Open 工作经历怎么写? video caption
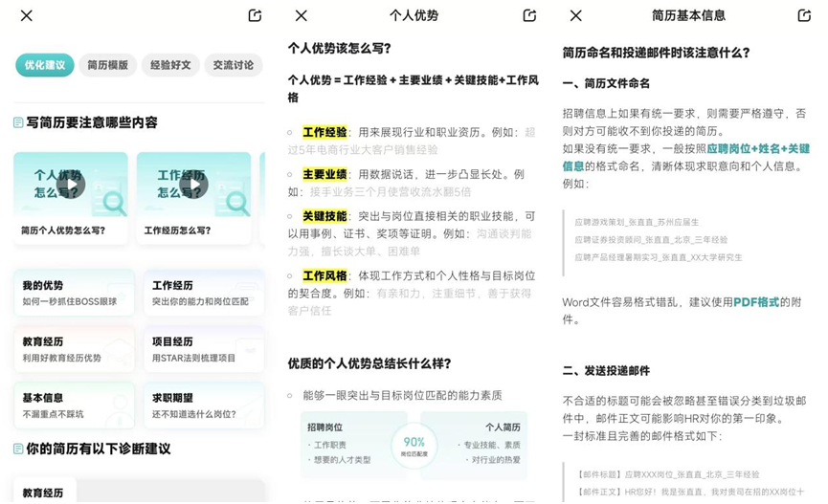This screenshot has height=504, width=828. click(x=177, y=230)
